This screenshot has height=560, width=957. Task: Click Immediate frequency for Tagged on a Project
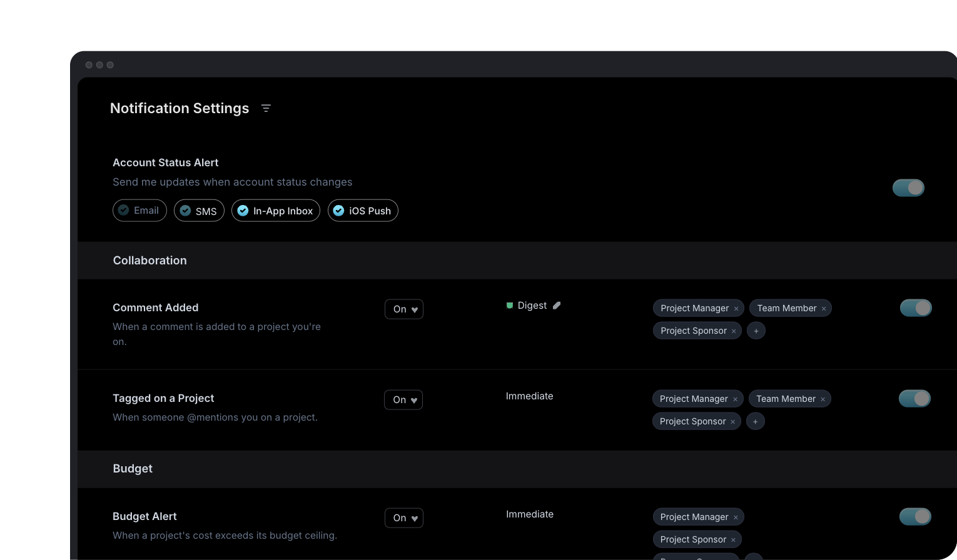(x=530, y=396)
